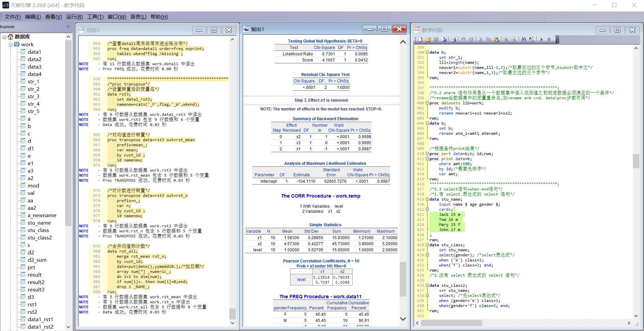644x331 pixels.
Task: Click the Print icon in editor toolbar
Action: tap(453, 40)
